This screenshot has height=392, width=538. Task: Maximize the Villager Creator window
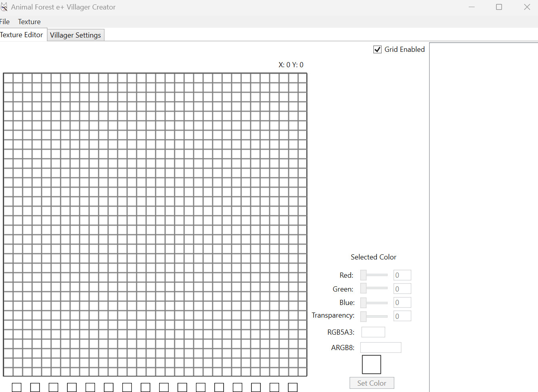coord(499,7)
